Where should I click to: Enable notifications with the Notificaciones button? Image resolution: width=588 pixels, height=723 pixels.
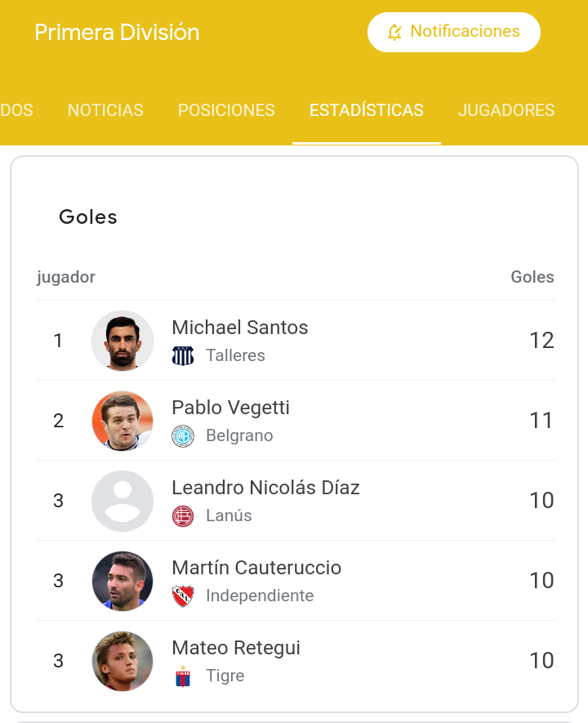click(x=454, y=32)
